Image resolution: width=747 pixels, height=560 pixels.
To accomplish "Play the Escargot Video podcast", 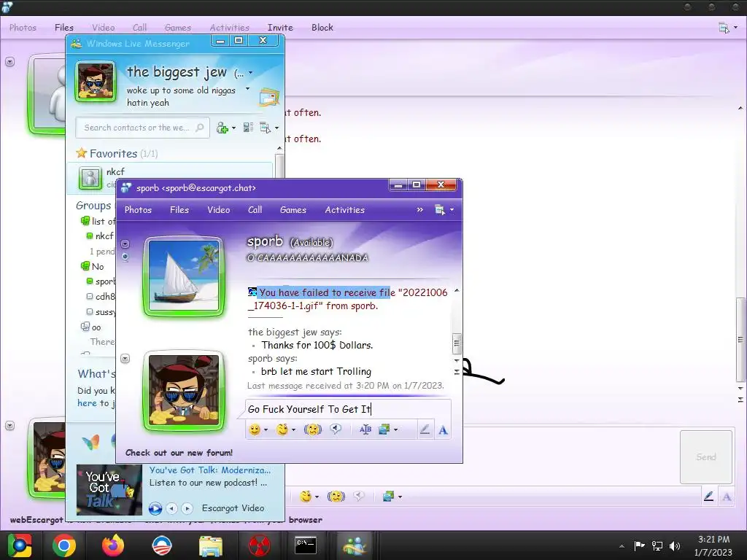I will click(x=155, y=508).
